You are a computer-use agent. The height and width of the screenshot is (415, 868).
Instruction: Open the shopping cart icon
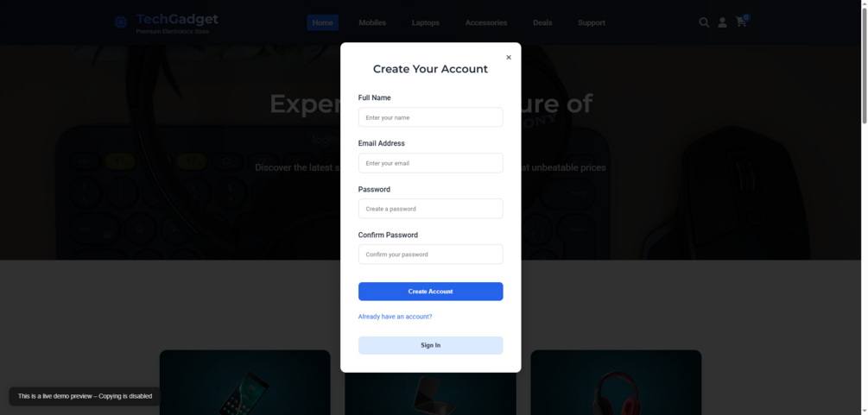(x=741, y=22)
